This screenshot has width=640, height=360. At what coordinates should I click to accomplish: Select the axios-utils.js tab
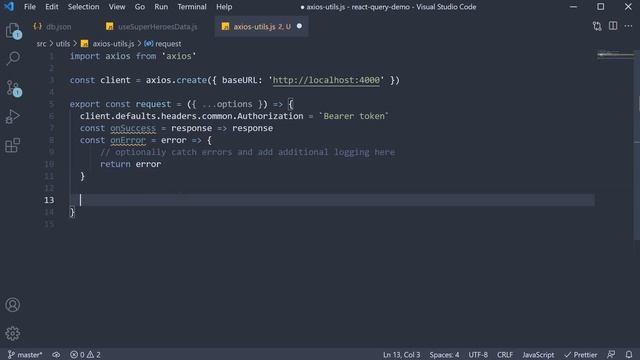click(x=262, y=27)
